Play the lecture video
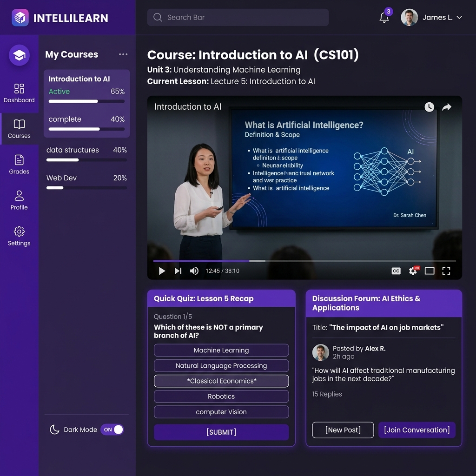The width and height of the screenshot is (476, 476). coord(162,271)
